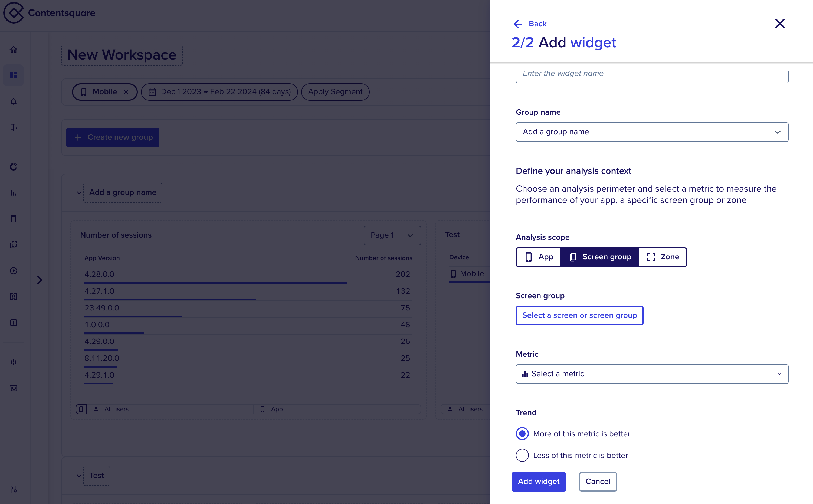Open the Select a metric dropdown
This screenshot has width=813, height=504.
click(x=652, y=374)
